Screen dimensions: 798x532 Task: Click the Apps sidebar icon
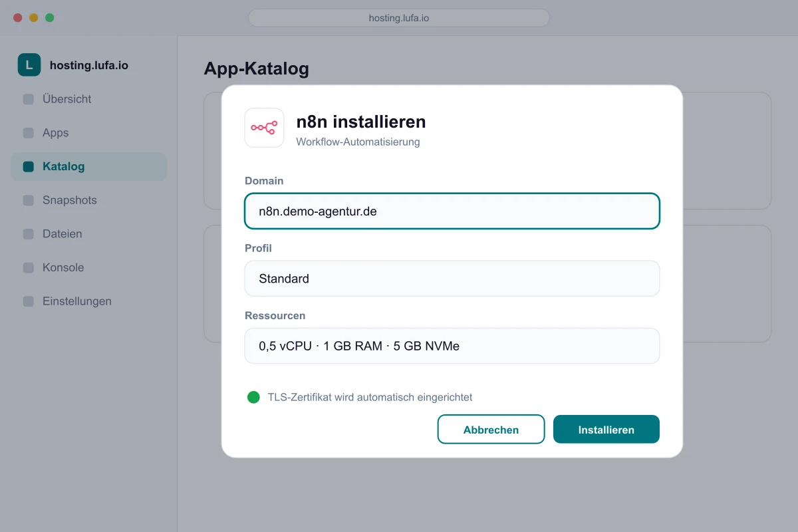point(29,133)
